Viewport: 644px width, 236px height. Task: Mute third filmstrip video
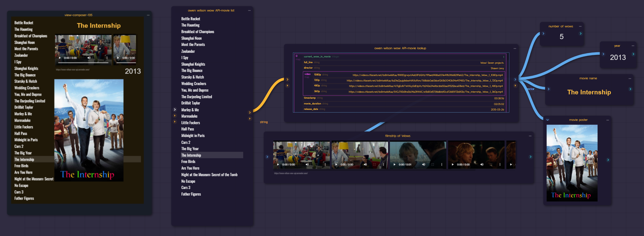click(424, 165)
